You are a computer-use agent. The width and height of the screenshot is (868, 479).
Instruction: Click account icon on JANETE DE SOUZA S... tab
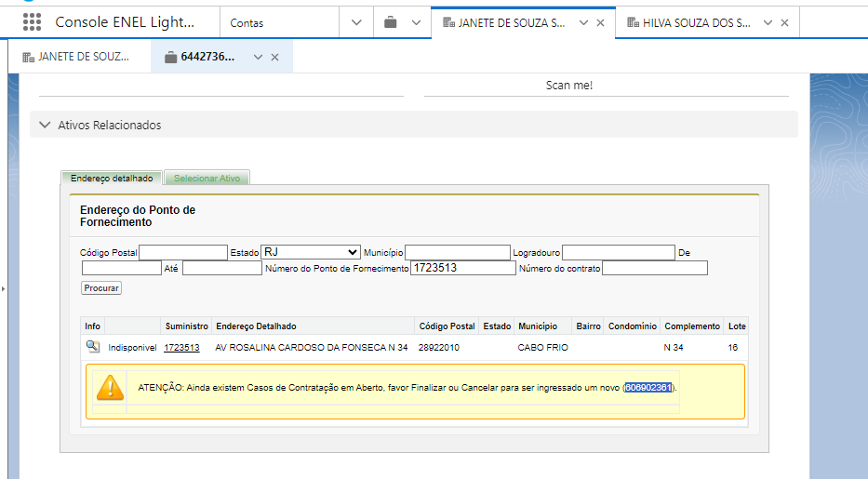(448, 22)
